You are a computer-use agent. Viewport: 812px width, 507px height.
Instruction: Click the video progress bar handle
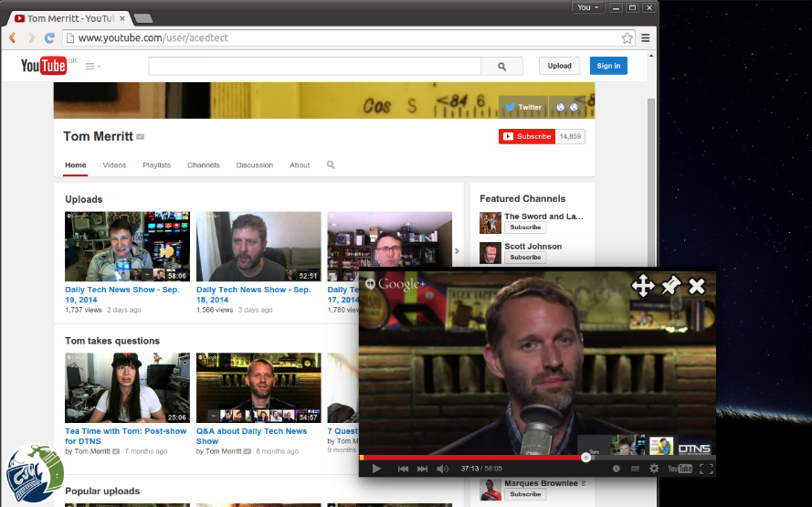585,458
